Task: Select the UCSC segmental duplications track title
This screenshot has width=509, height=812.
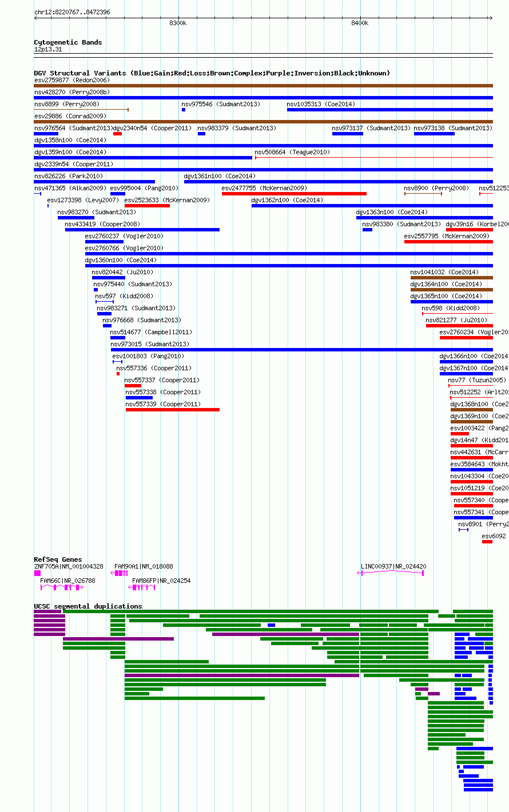Action: pos(88,606)
